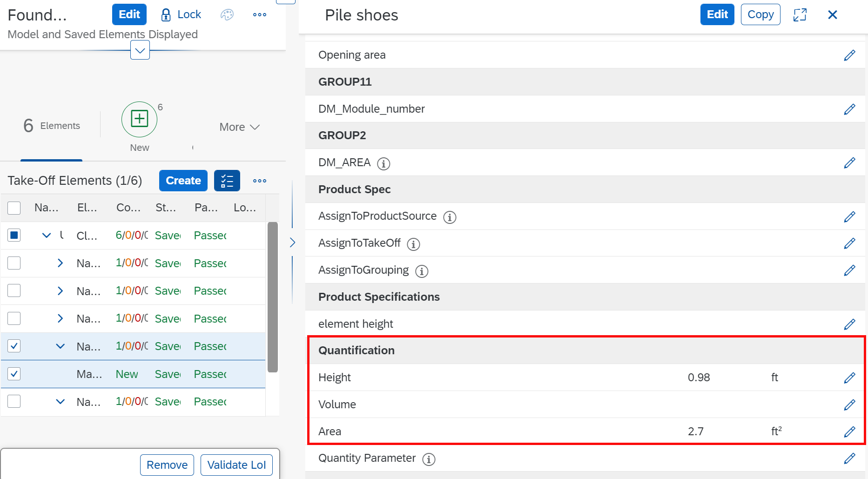The height and width of the screenshot is (479, 868).
Task: Check the last visible 1/0/0 row
Action: click(x=14, y=401)
